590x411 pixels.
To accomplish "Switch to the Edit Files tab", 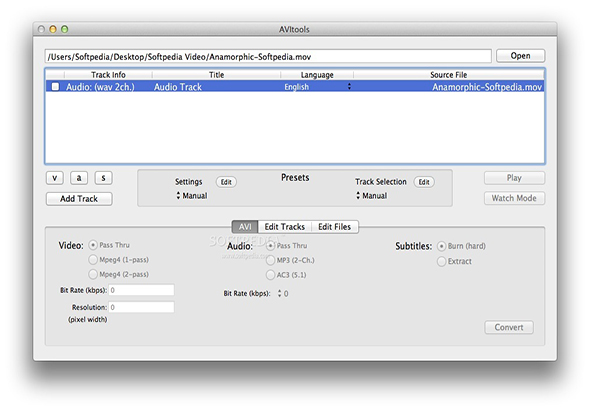I will click(x=335, y=227).
